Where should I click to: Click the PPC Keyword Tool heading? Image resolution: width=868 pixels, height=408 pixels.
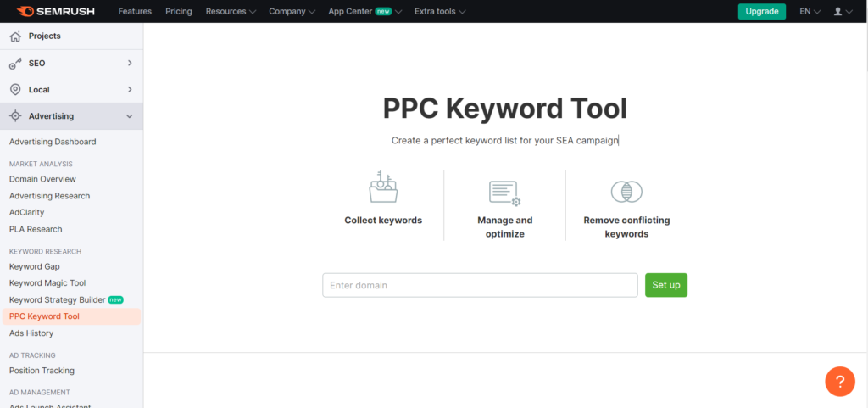(x=505, y=109)
